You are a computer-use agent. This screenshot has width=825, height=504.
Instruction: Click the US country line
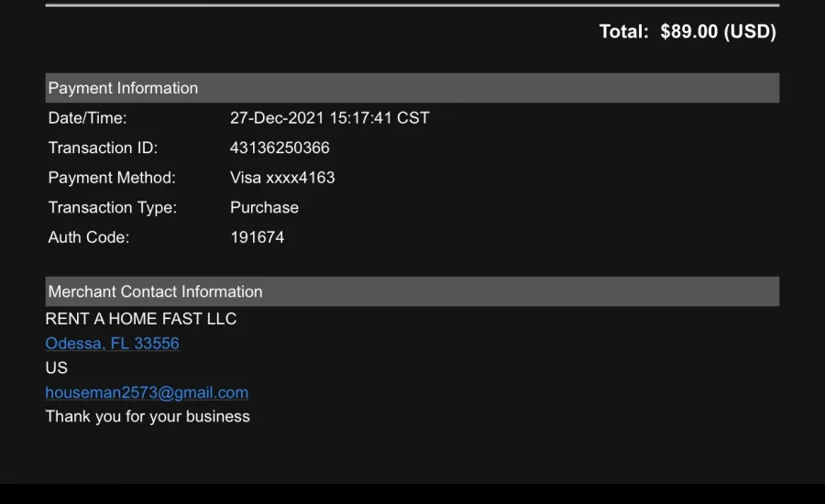tap(56, 367)
